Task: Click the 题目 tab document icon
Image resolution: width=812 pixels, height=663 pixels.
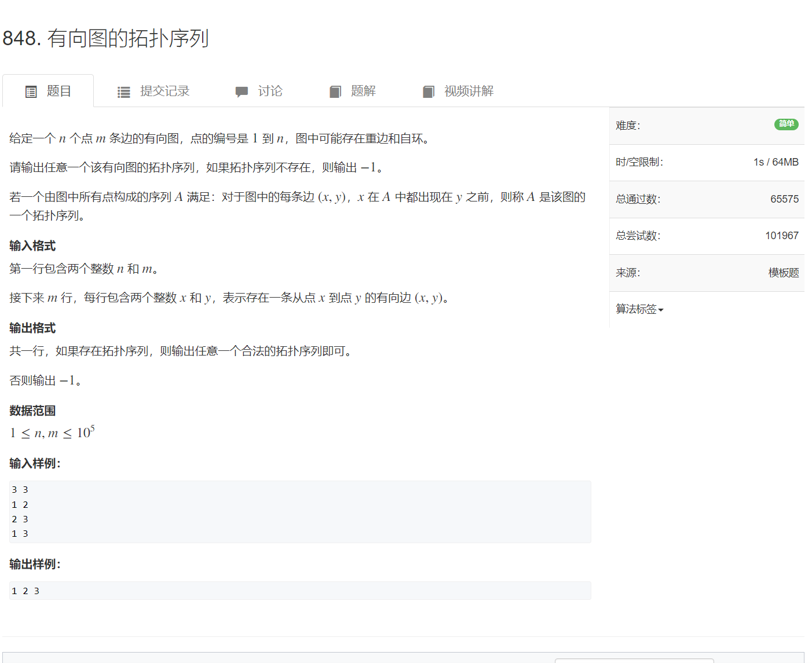Action: click(x=31, y=91)
